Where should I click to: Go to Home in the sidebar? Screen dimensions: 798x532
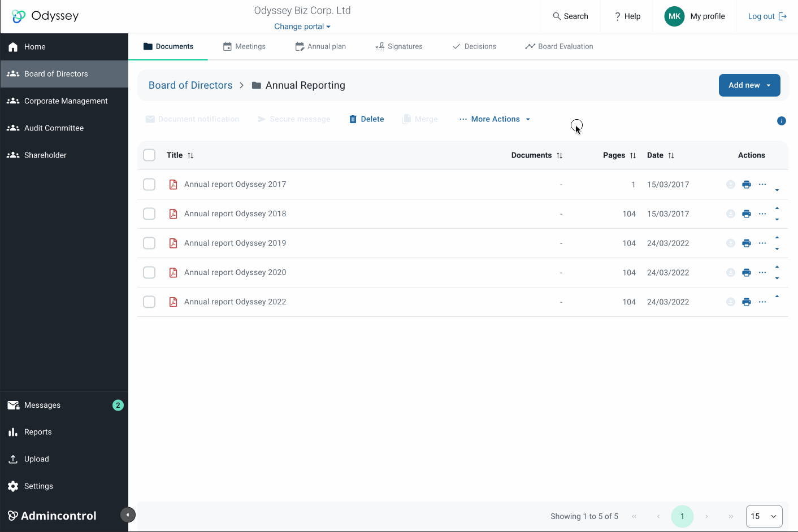[64, 47]
